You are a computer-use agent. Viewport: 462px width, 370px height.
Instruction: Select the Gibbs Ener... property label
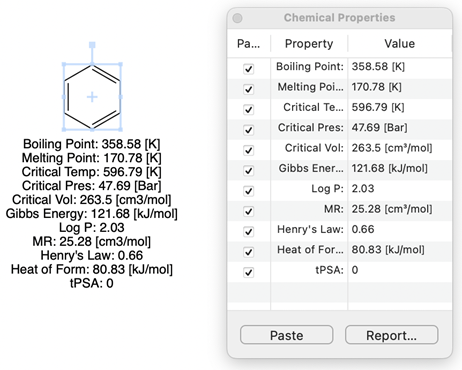coord(311,168)
